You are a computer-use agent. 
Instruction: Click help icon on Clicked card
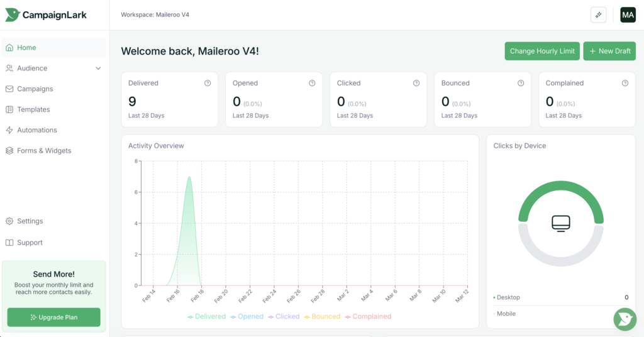click(x=416, y=83)
